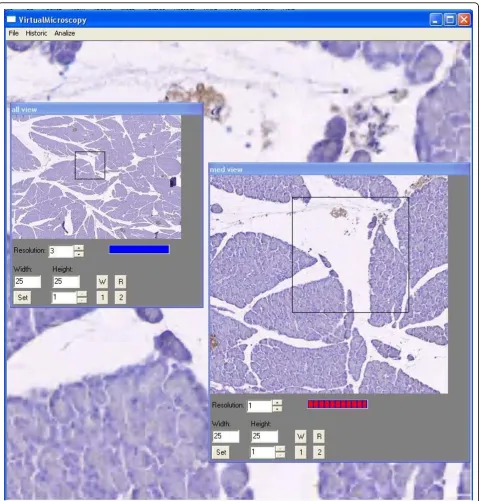The height and width of the screenshot is (501, 480).
Task: Focus the Width field in all view
Action: click(x=27, y=282)
